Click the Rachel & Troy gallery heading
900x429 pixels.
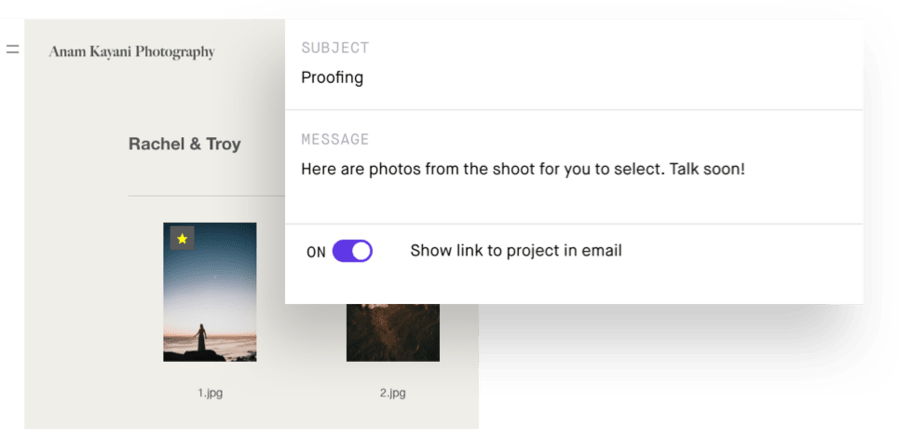pyautogui.click(x=184, y=144)
